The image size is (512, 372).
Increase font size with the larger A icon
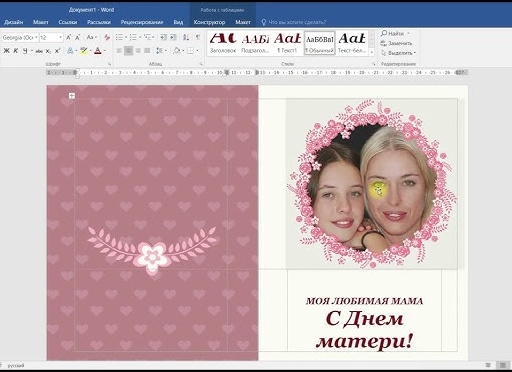[68, 37]
